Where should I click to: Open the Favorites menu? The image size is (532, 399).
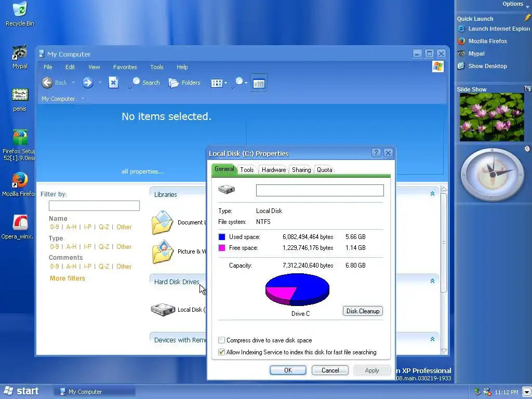(x=125, y=67)
